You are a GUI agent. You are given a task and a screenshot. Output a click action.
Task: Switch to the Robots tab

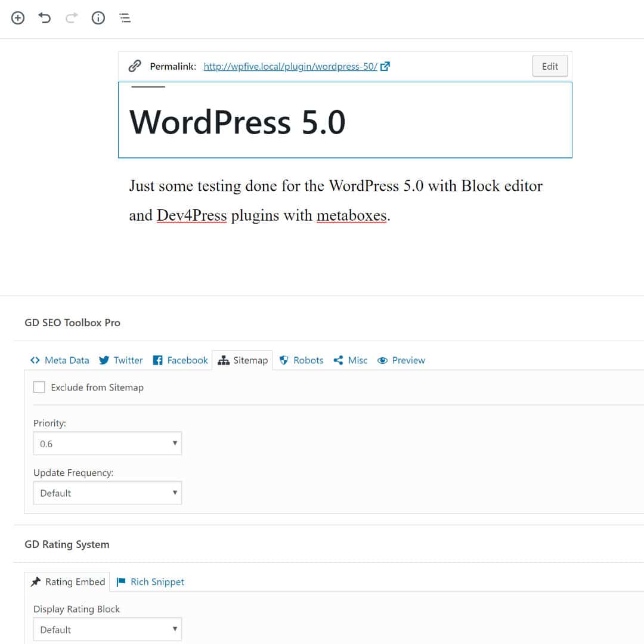302,360
